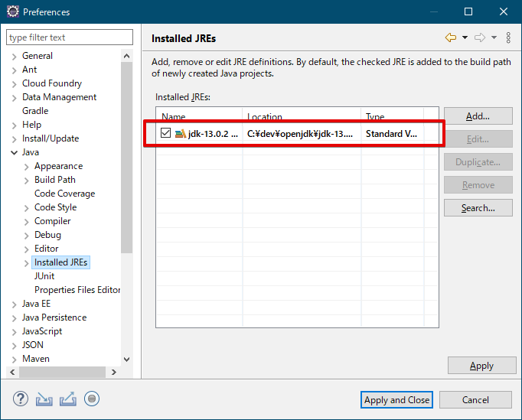Image resolution: width=522 pixels, height=420 pixels.
Task: Expand the JavaScript node
Action: click(14, 332)
